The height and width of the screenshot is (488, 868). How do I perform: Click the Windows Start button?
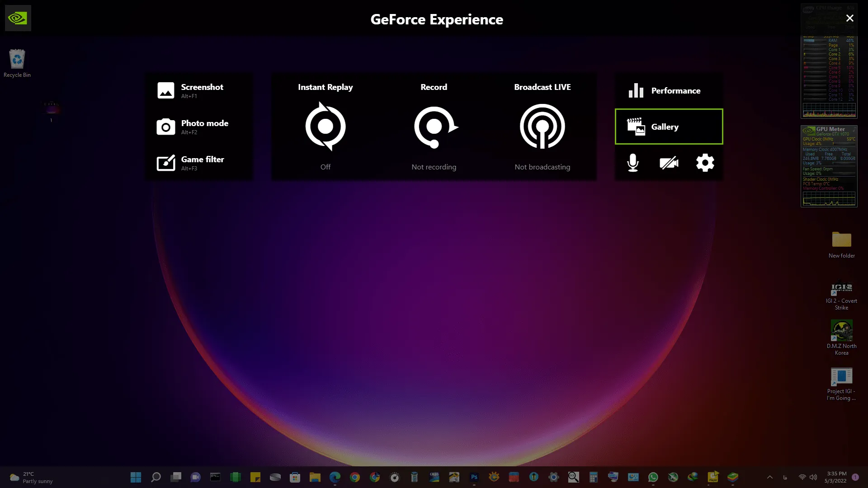pos(136,477)
